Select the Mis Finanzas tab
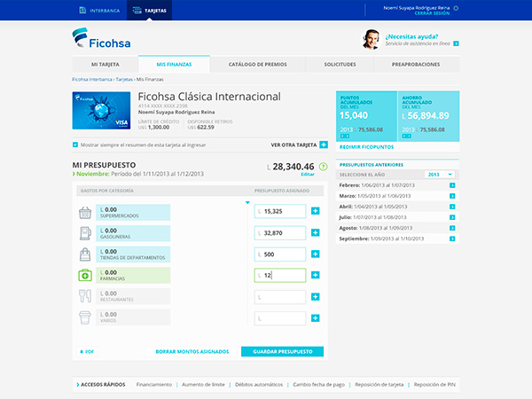This screenshot has width=532, height=399. pos(174,64)
